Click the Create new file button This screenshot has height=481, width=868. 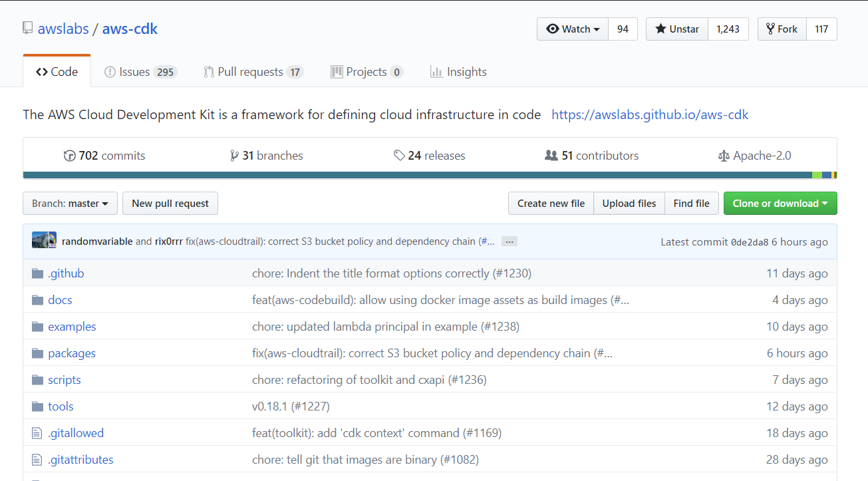pos(551,204)
